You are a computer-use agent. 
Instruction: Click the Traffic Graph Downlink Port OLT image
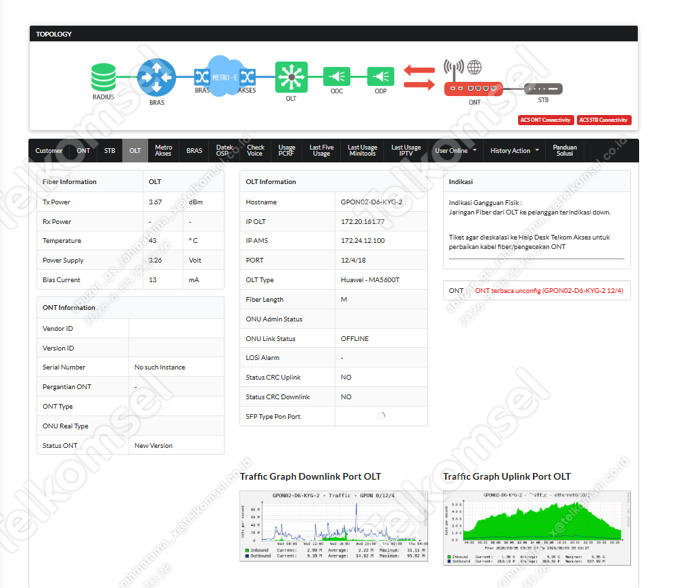coord(333,526)
